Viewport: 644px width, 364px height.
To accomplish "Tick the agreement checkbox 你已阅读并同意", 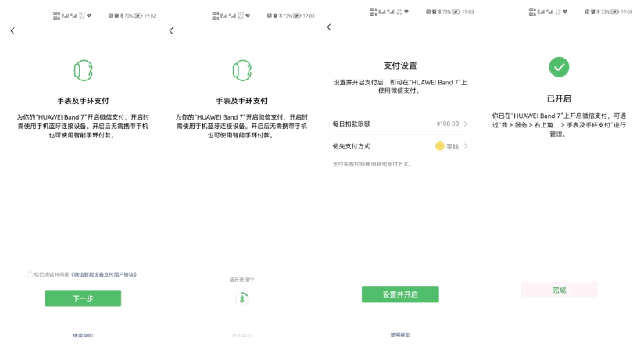I will click(x=30, y=274).
